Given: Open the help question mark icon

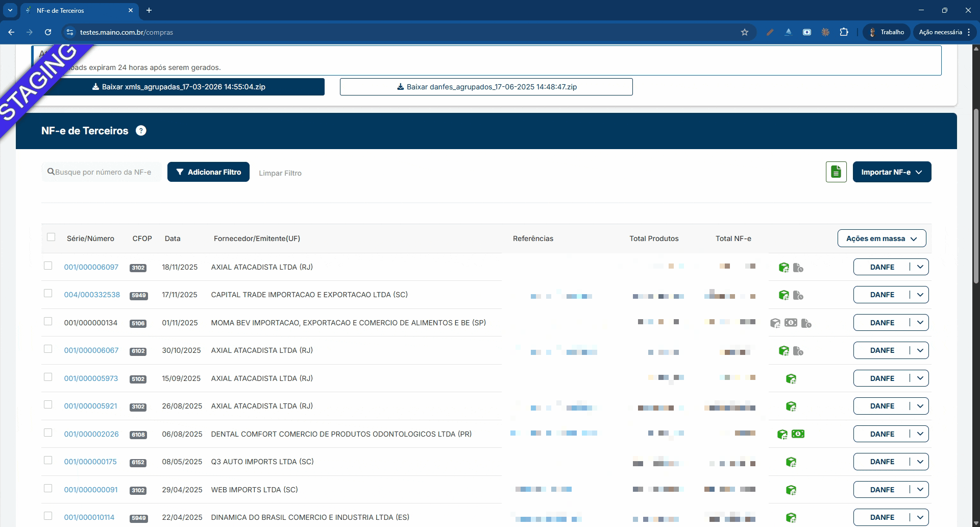Looking at the screenshot, I should (x=141, y=131).
